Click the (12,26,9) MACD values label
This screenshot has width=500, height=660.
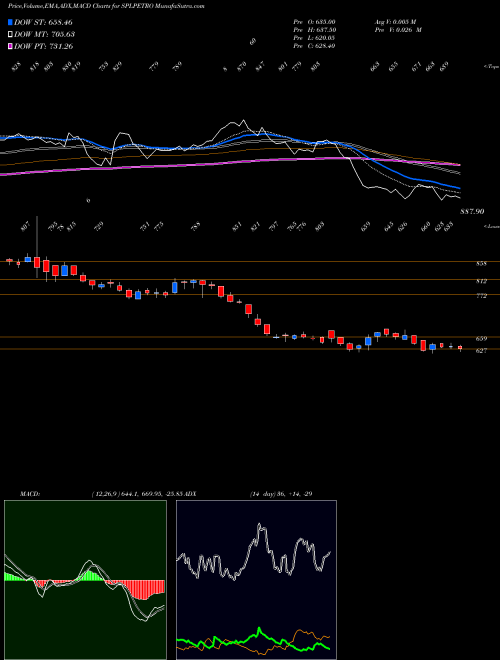tap(138, 493)
